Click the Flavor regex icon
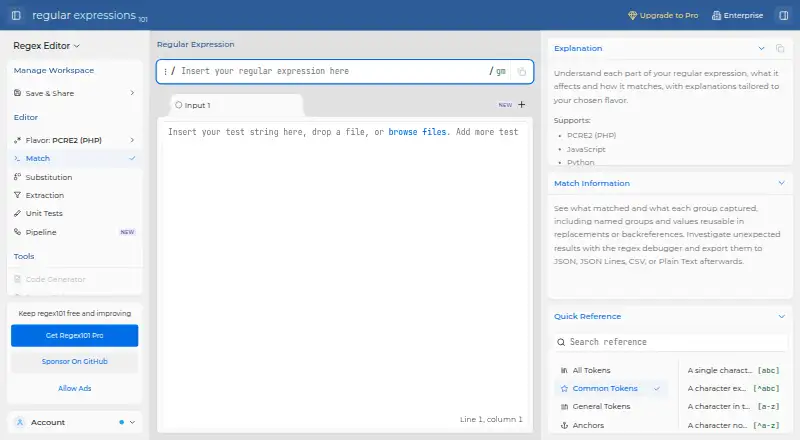 pos(17,140)
